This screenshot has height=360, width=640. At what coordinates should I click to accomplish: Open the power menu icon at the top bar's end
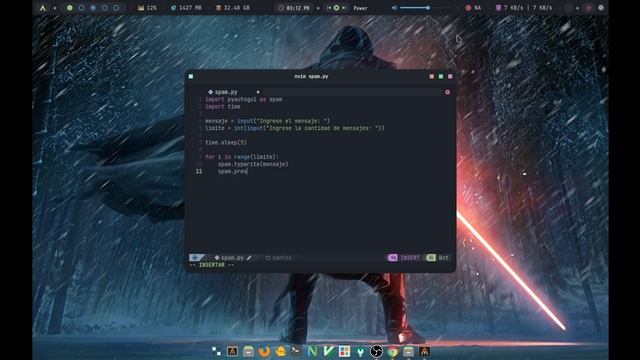click(601, 8)
